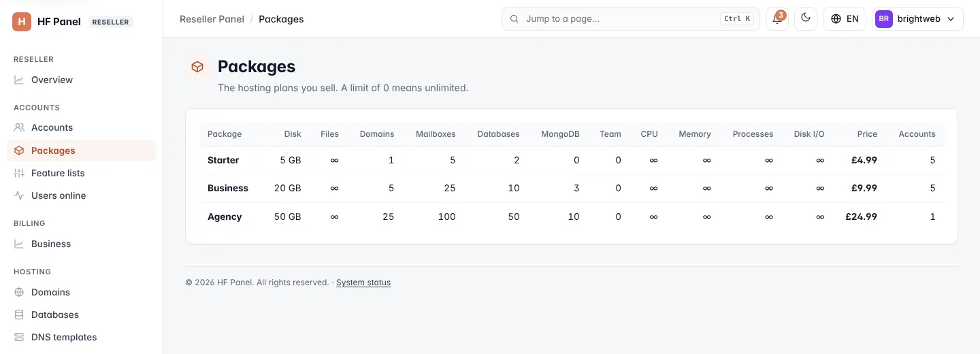Click the RESELLER badge near the logo
The width and height of the screenshot is (980, 354).
(x=111, y=22)
